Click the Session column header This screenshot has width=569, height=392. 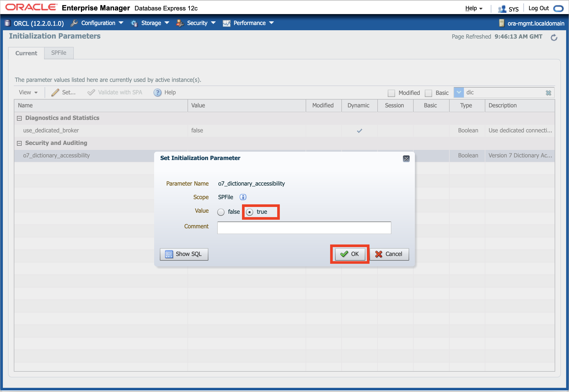tap(395, 106)
